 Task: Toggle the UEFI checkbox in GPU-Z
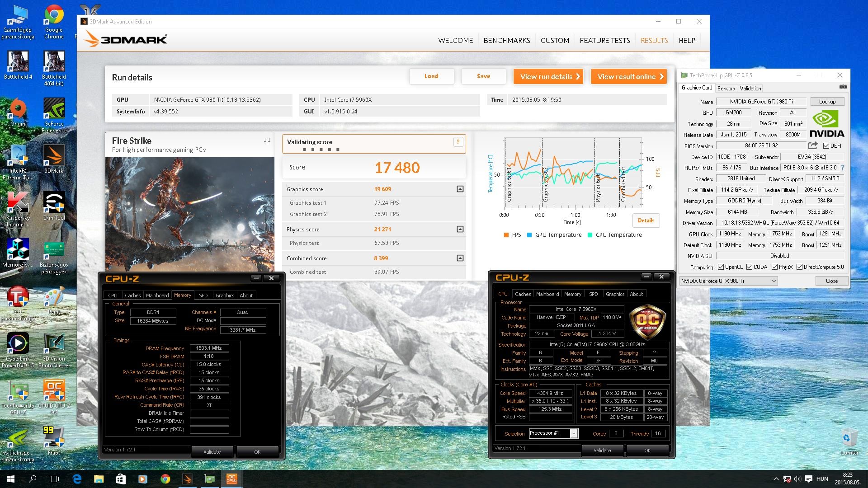tap(826, 146)
